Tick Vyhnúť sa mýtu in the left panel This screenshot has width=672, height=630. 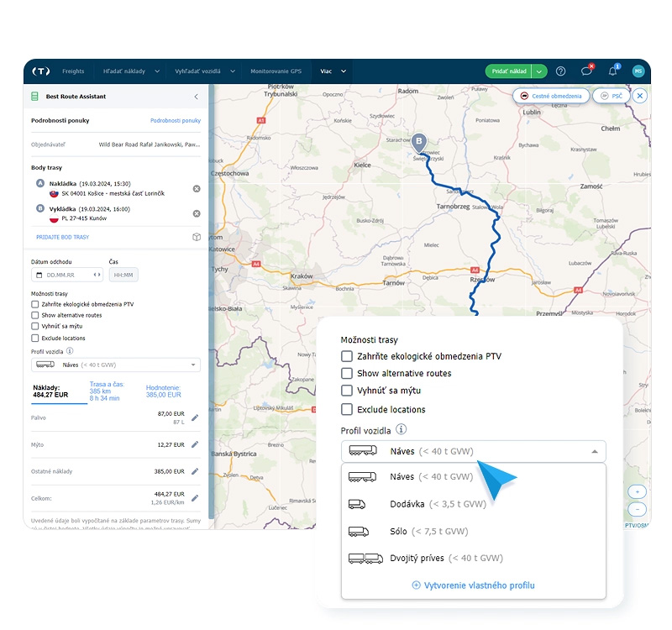click(34, 326)
